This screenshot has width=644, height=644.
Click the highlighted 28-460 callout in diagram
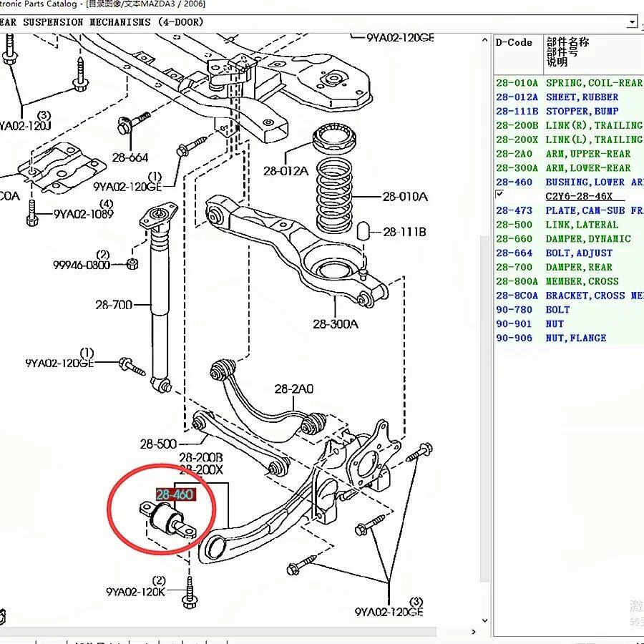coord(175,494)
